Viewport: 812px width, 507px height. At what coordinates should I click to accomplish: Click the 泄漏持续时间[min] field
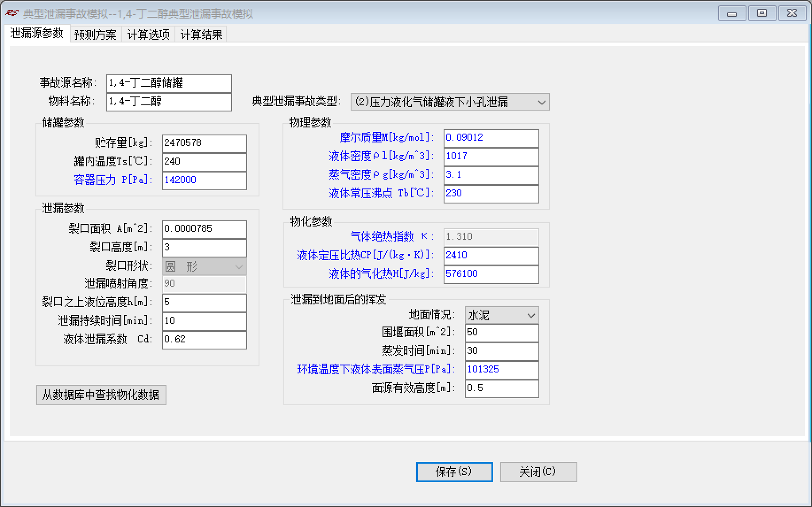[x=205, y=321]
